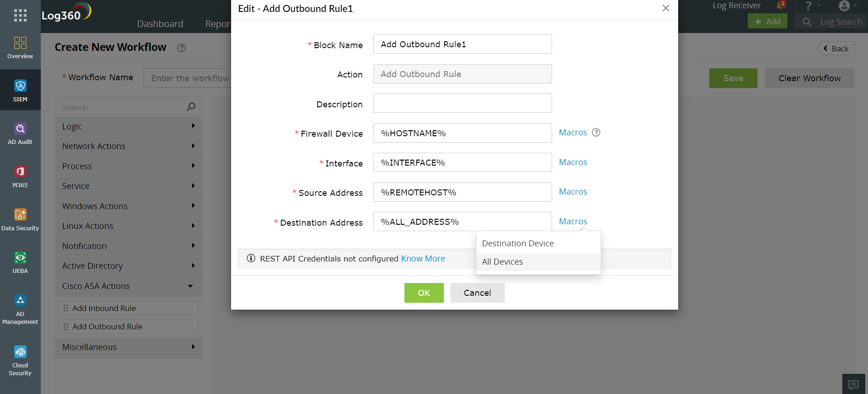Expand the Windows Actions category
This screenshot has height=394, width=868.
click(128, 206)
